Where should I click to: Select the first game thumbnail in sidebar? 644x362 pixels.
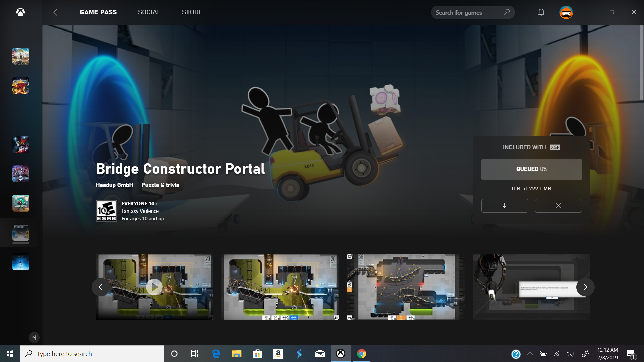coord(21,56)
